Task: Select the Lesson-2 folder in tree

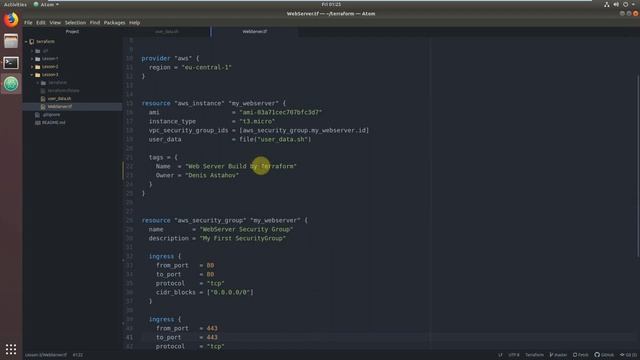Action: 50,67
